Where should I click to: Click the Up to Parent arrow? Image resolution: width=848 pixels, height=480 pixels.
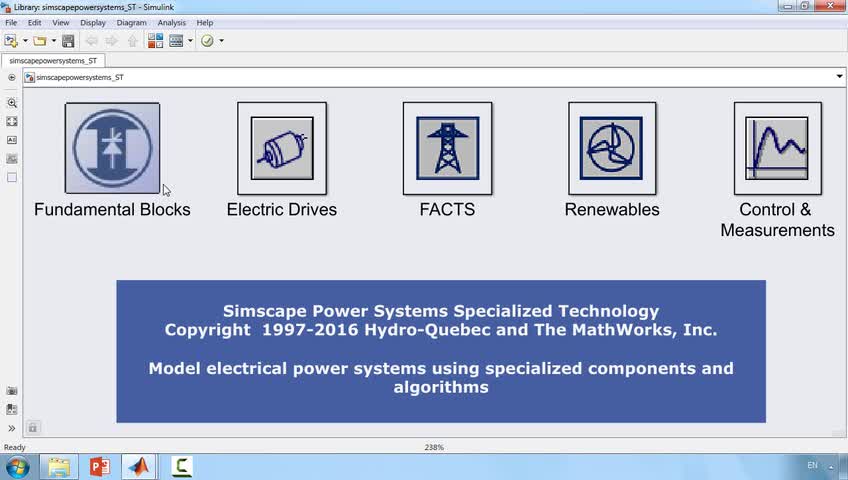click(132, 41)
